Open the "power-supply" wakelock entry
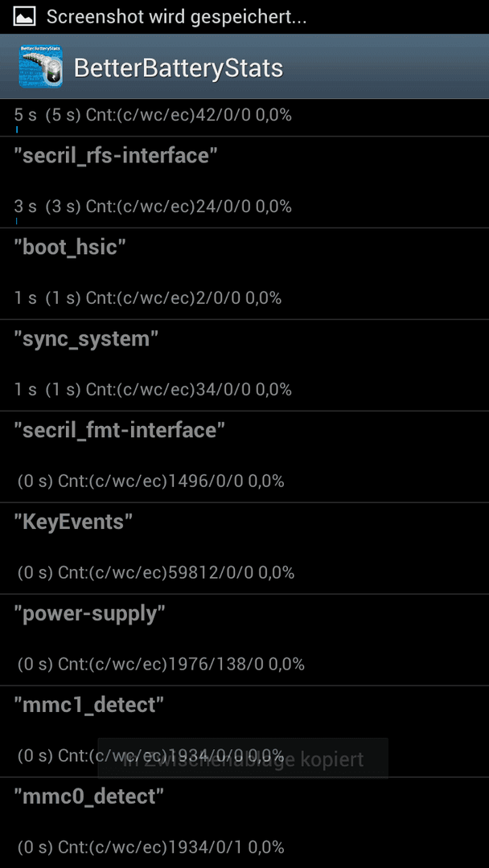The image size is (489, 868). tap(244, 640)
